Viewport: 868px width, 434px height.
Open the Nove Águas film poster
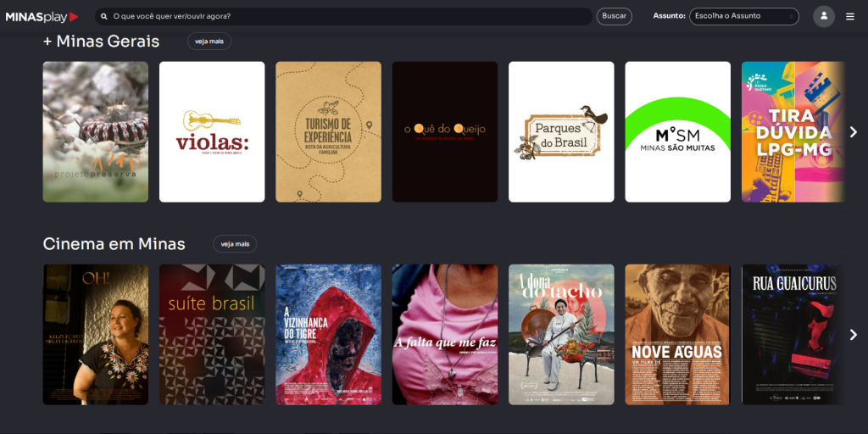pyautogui.click(x=677, y=334)
